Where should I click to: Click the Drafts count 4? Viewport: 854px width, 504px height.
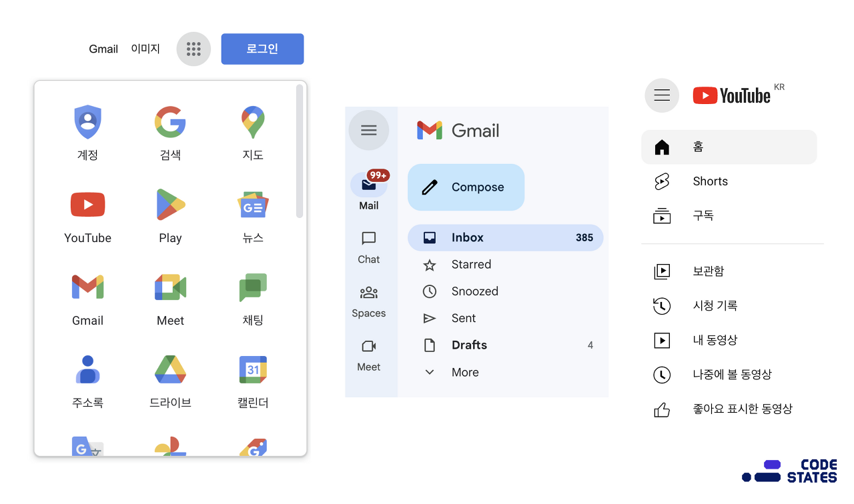[x=590, y=345]
